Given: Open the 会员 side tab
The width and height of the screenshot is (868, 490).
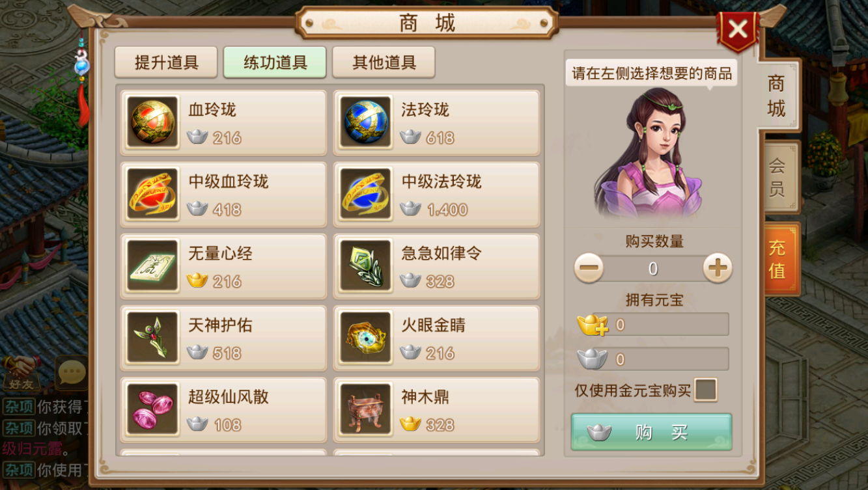Looking at the screenshot, I should (778, 177).
